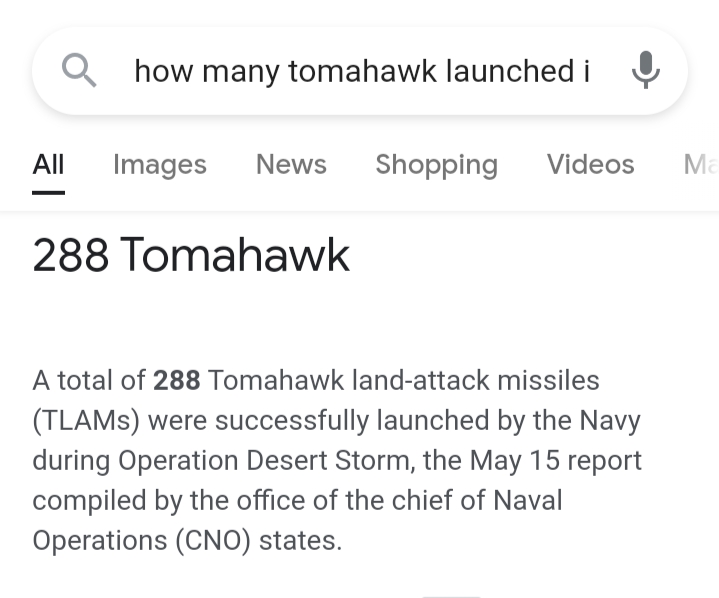Select the All results tab

[x=48, y=164]
